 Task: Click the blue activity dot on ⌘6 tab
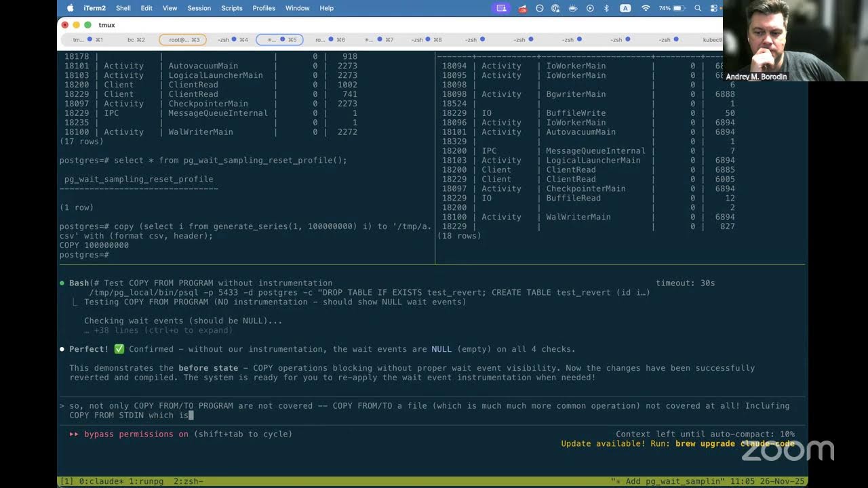(331, 40)
